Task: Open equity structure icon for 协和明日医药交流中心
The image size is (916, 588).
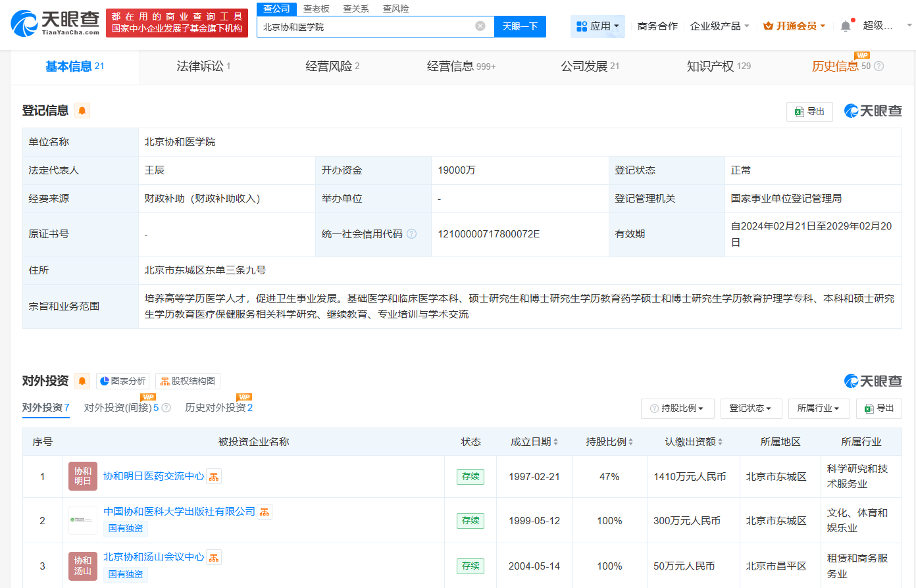Action: 214,477
